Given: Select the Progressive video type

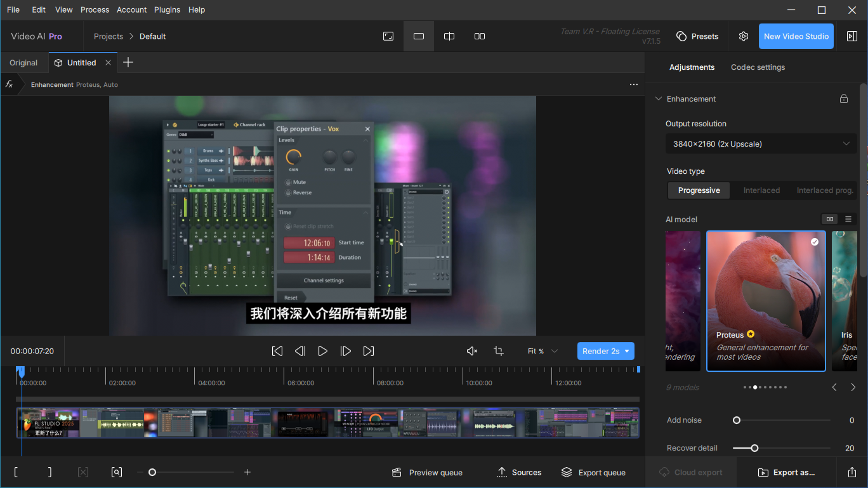Looking at the screenshot, I should (x=699, y=190).
